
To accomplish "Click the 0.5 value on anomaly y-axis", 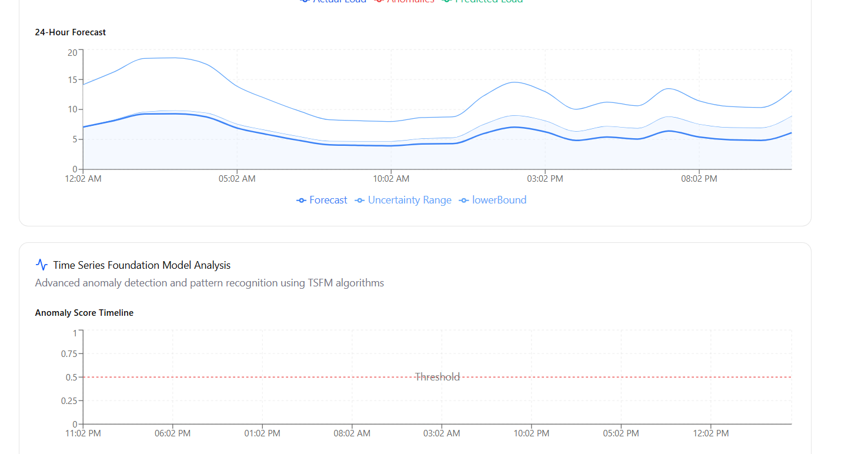I will [71, 377].
